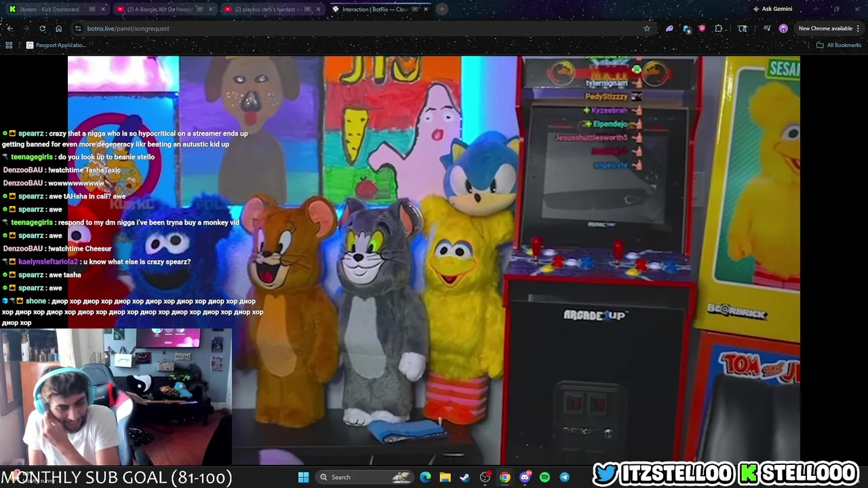Open Telegram from the taskbar

[564, 477]
